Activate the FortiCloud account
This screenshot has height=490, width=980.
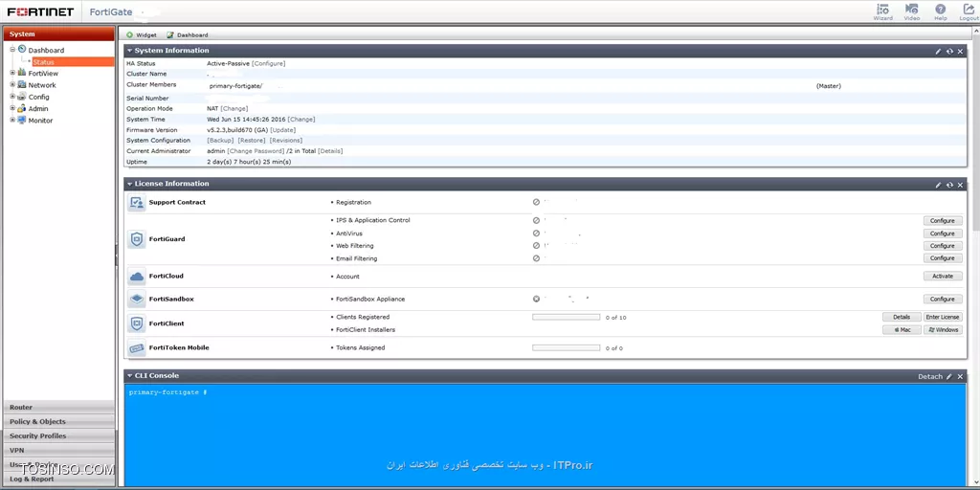[943, 277]
